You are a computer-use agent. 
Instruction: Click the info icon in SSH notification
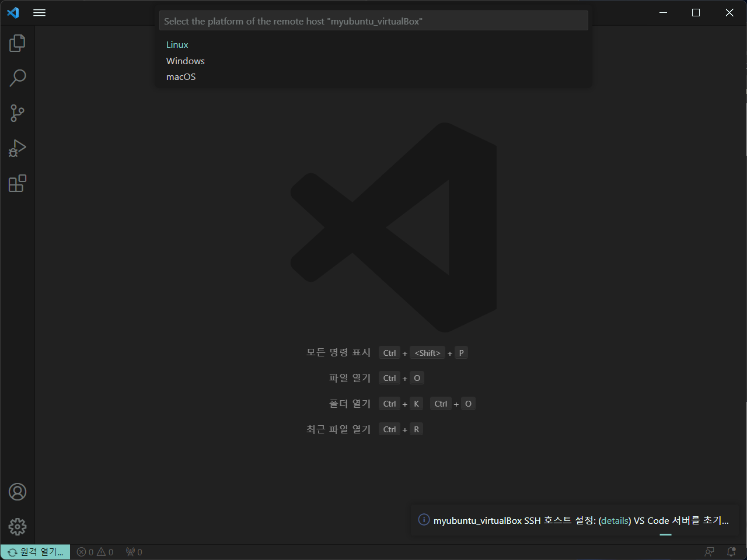coord(424,520)
